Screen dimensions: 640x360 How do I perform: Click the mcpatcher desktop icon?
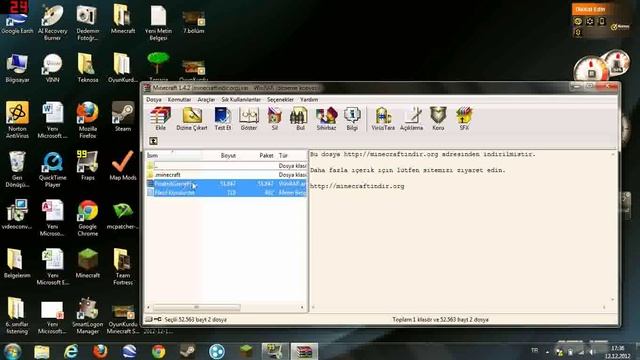coord(122,215)
